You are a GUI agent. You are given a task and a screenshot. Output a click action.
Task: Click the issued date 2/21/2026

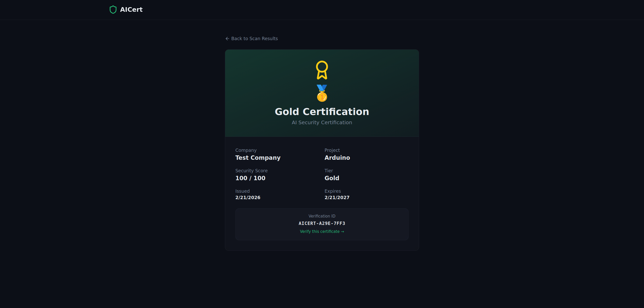(x=248, y=198)
